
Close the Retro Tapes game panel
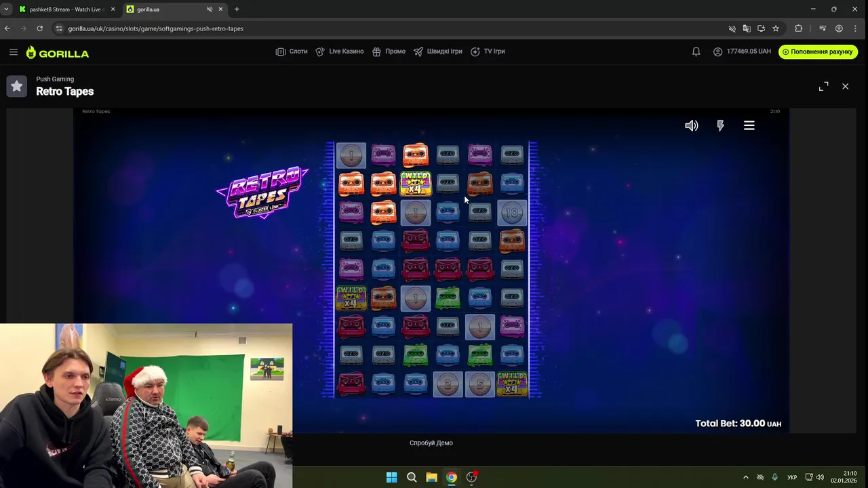(845, 86)
